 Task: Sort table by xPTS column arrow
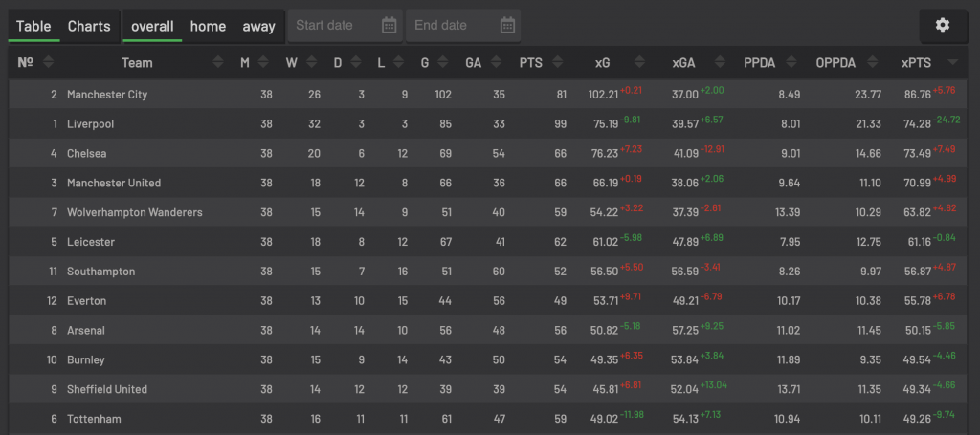952,62
